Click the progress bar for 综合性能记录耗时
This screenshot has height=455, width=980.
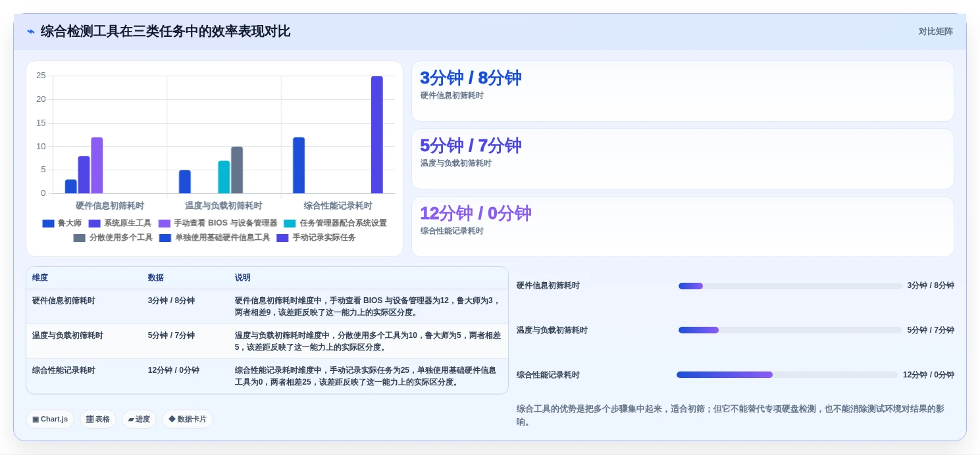tap(787, 375)
